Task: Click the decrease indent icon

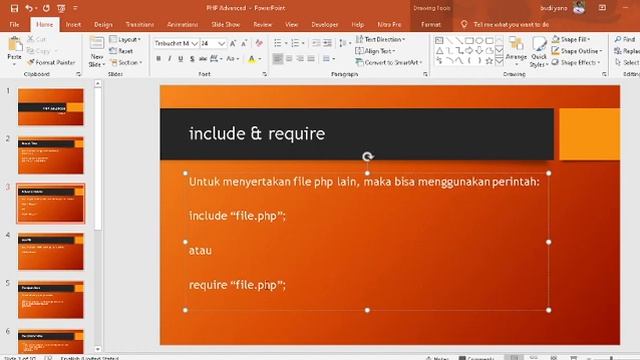Action: tap(316, 43)
